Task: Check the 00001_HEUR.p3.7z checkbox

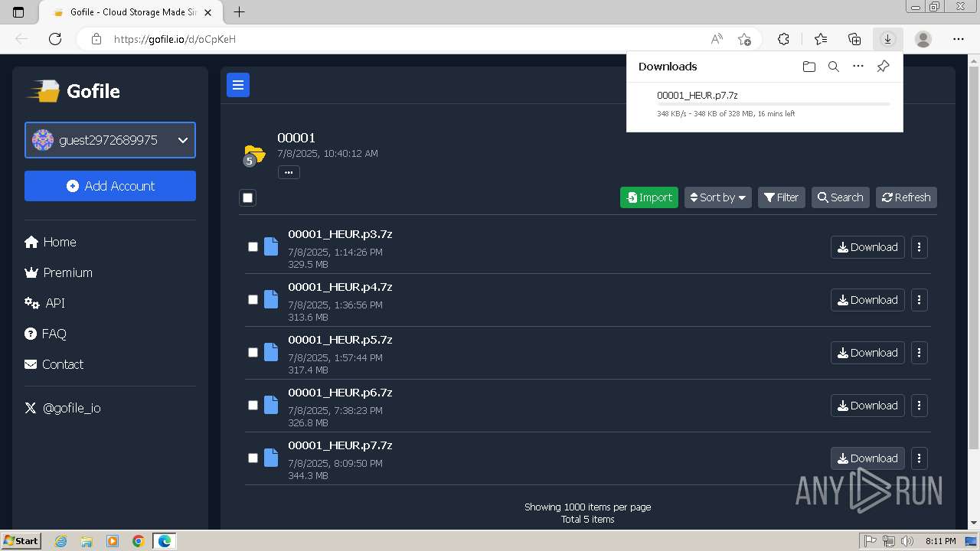Action: tap(253, 247)
